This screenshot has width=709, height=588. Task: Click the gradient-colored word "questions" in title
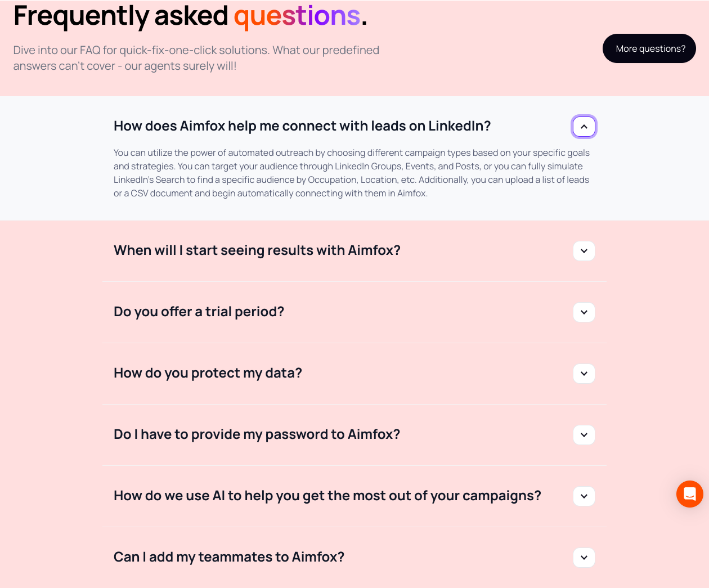(297, 16)
